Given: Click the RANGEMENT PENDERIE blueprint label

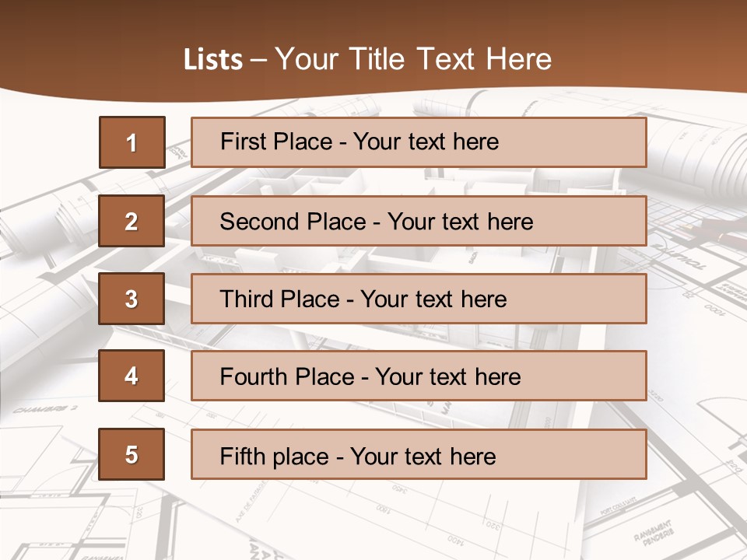Looking at the screenshot, I should point(654,534).
